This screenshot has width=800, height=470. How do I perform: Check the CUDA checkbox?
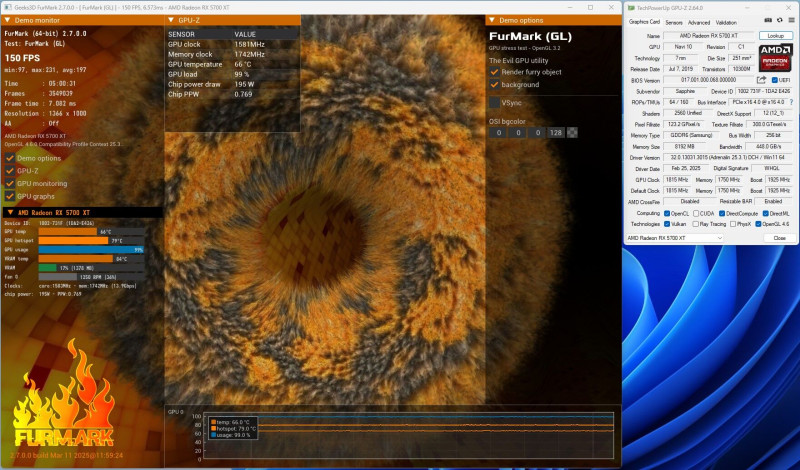(696, 214)
